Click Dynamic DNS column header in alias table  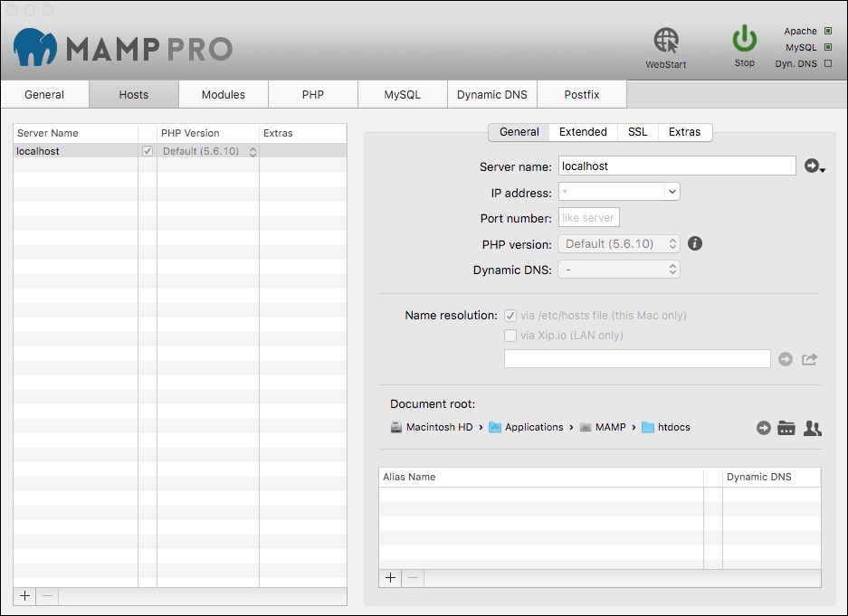[x=772, y=477]
